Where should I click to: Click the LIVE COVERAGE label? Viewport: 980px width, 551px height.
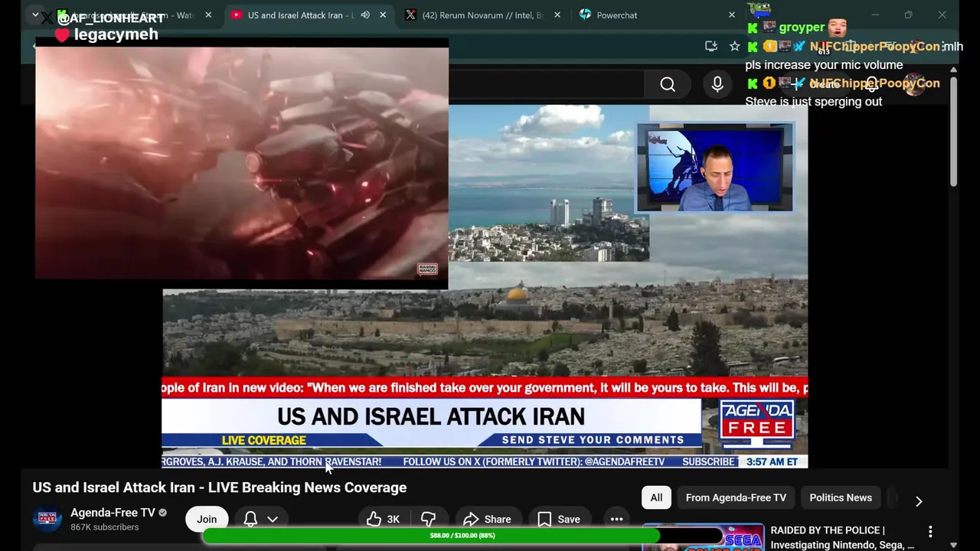coord(263,440)
